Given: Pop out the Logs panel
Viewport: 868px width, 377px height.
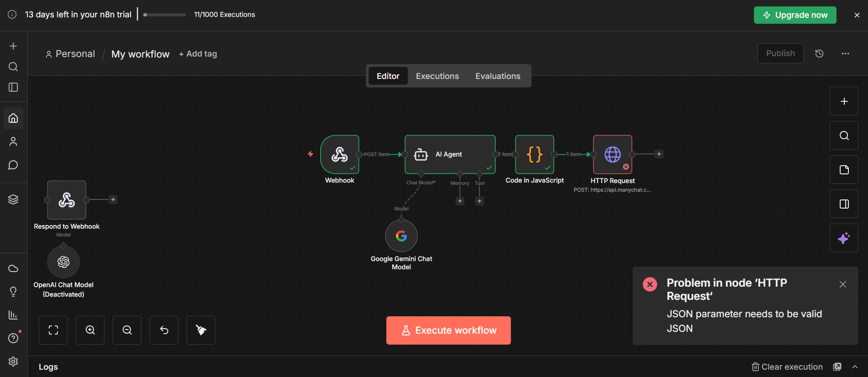Looking at the screenshot, I should coord(837,367).
